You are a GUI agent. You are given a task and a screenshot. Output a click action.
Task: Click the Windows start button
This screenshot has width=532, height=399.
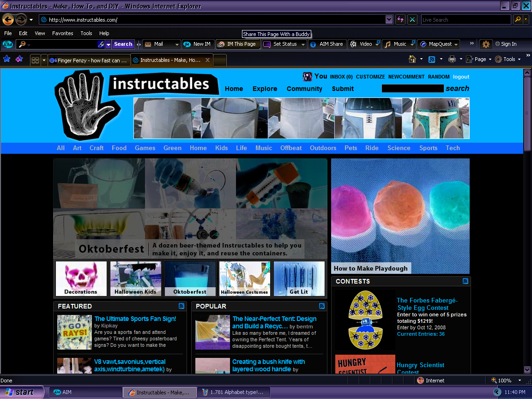(x=22, y=392)
